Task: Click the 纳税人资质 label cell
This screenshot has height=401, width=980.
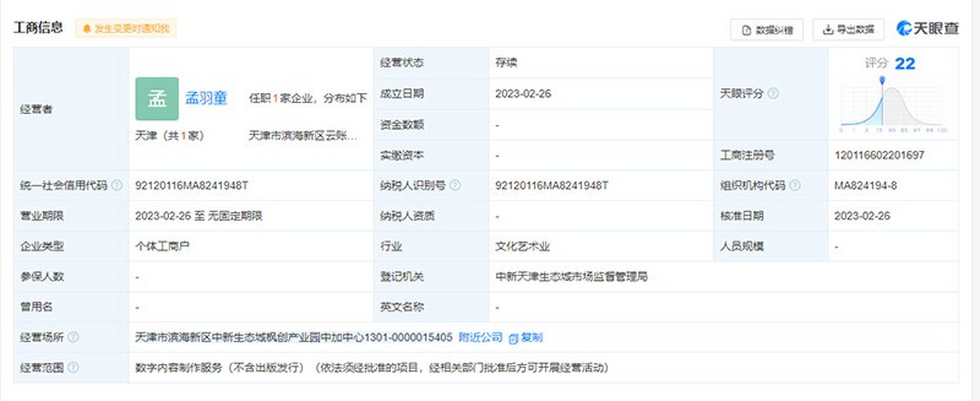Action: point(431,216)
